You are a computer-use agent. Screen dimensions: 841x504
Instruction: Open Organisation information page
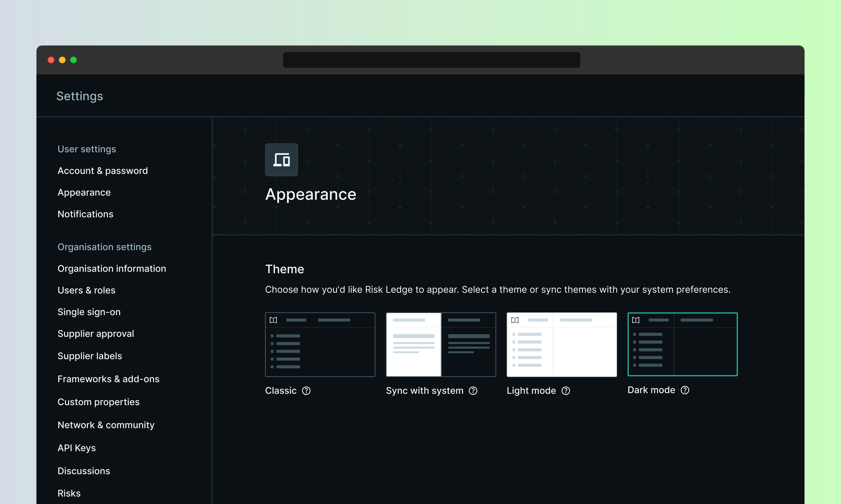click(x=112, y=268)
